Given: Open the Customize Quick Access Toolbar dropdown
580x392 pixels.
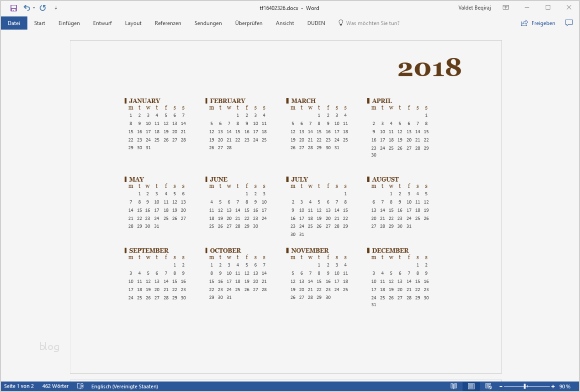Looking at the screenshot, I should pos(56,8).
